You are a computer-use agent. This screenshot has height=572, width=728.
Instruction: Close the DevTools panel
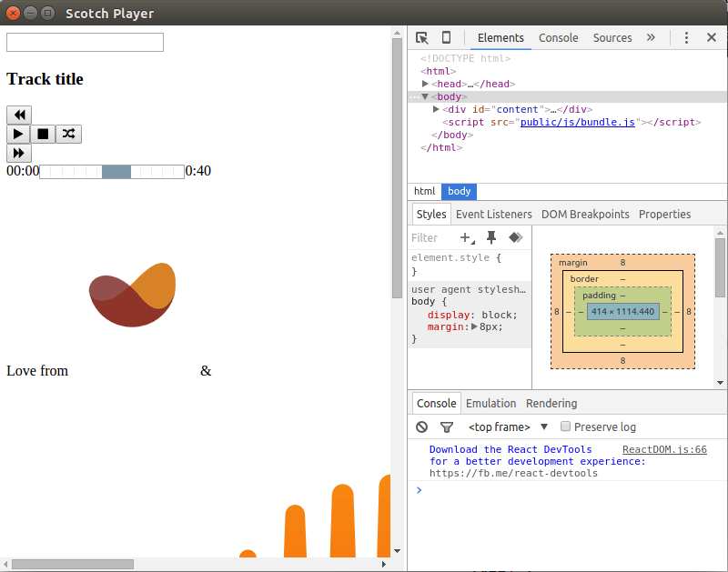[x=712, y=37]
